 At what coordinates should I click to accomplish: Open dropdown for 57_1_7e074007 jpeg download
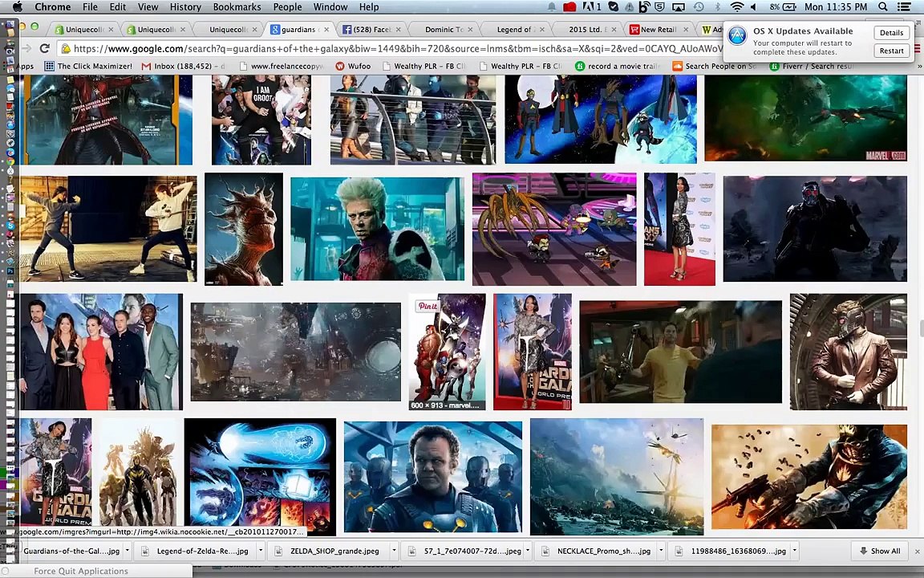tap(528, 551)
